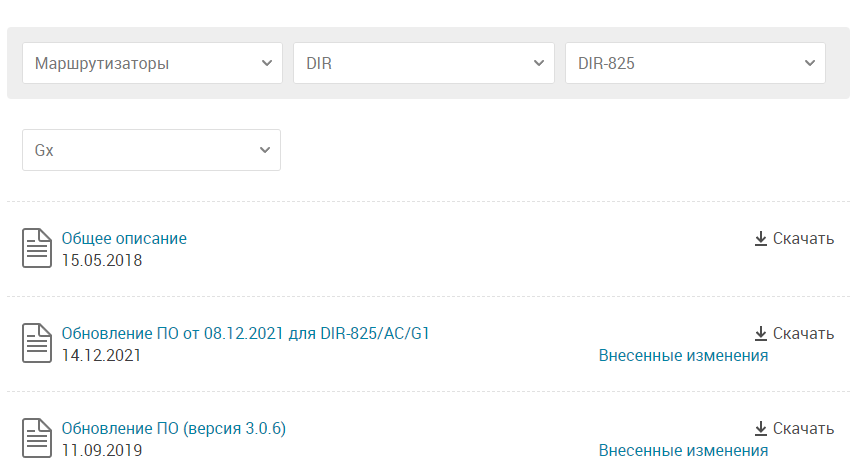Open the DIR-825 model dropdown
Viewport: 852px width, 471px height.
pyautogui.click(x=695, y=63)
